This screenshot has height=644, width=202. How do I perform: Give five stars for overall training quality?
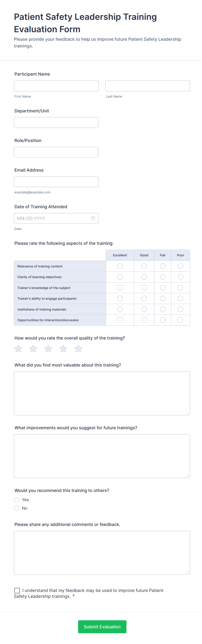click(x=78, y=348)
